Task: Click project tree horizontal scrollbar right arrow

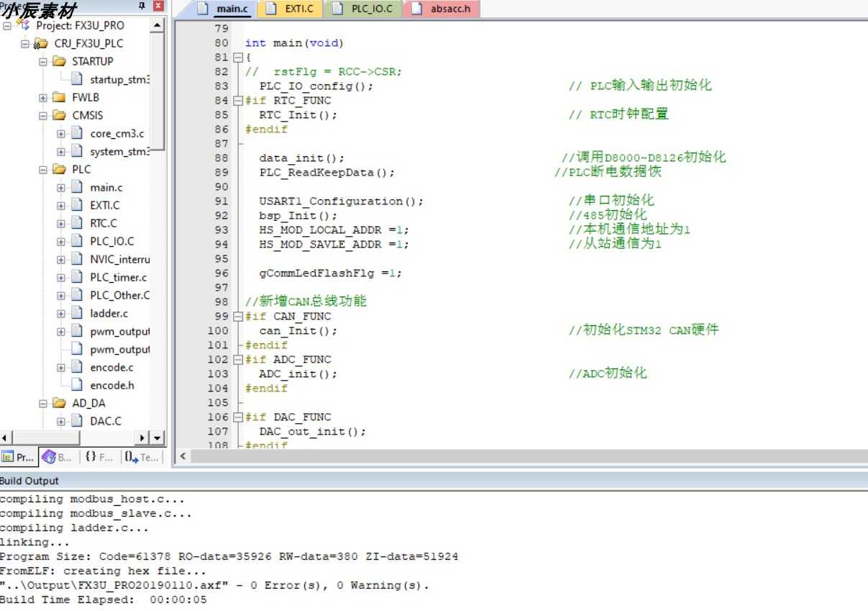Action: point(143,438)
